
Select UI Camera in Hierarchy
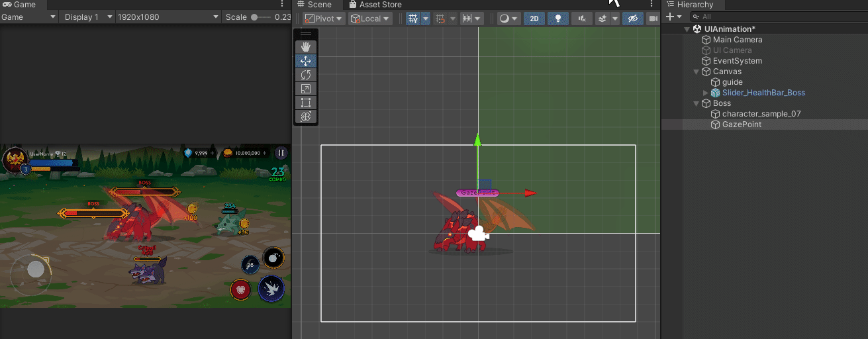732,50
